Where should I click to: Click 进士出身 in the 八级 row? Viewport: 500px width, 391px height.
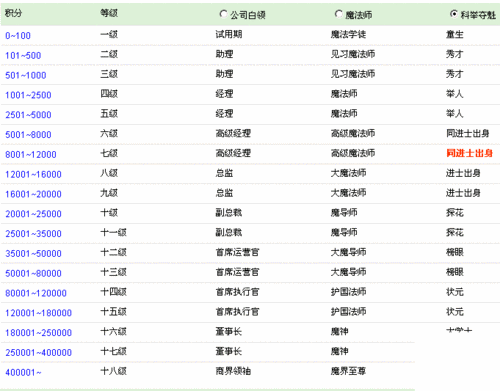pos(463,173)
